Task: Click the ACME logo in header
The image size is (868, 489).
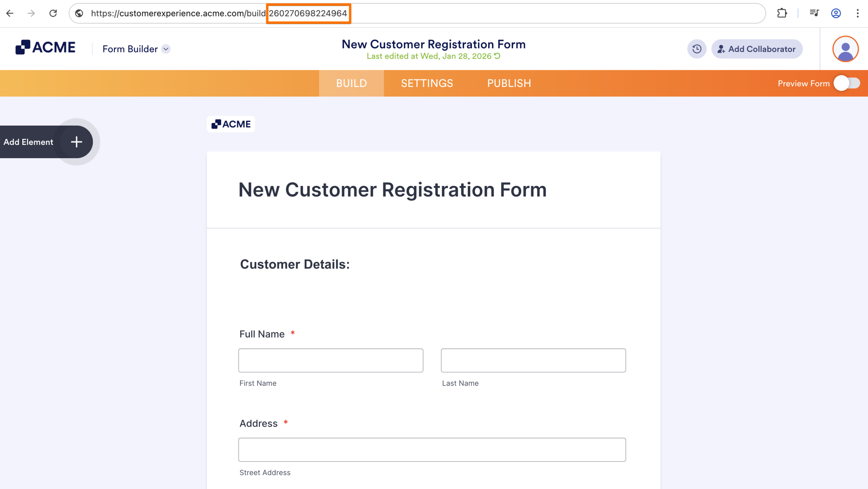Action: click(45, 47)
